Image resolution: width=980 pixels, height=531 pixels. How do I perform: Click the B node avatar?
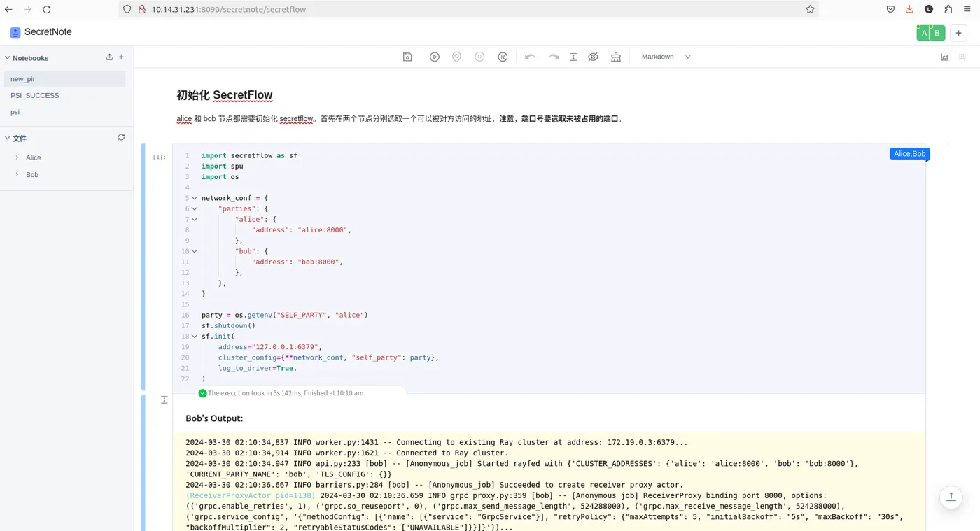point(938,33)
